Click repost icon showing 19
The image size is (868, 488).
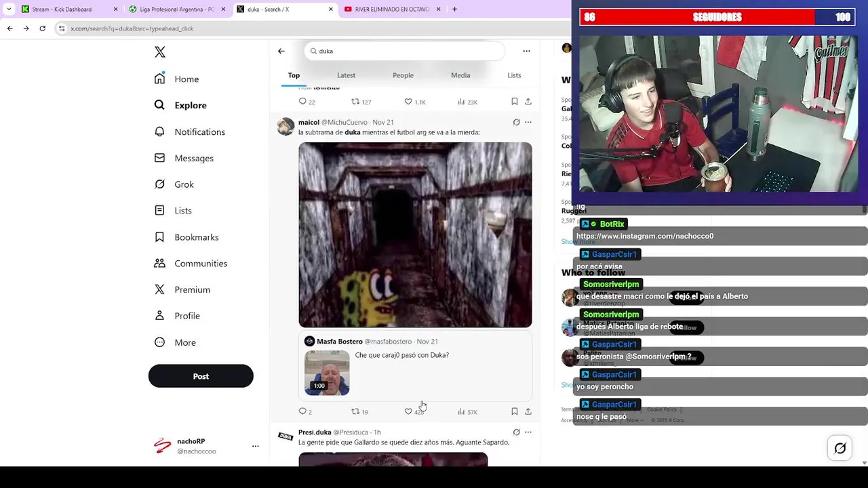[355, 411]
